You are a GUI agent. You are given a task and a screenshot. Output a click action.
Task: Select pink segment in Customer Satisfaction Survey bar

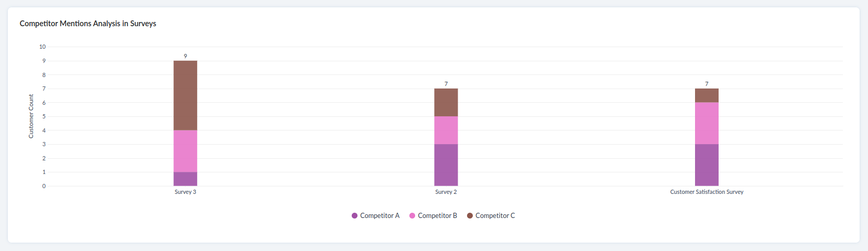pos(707,123)
